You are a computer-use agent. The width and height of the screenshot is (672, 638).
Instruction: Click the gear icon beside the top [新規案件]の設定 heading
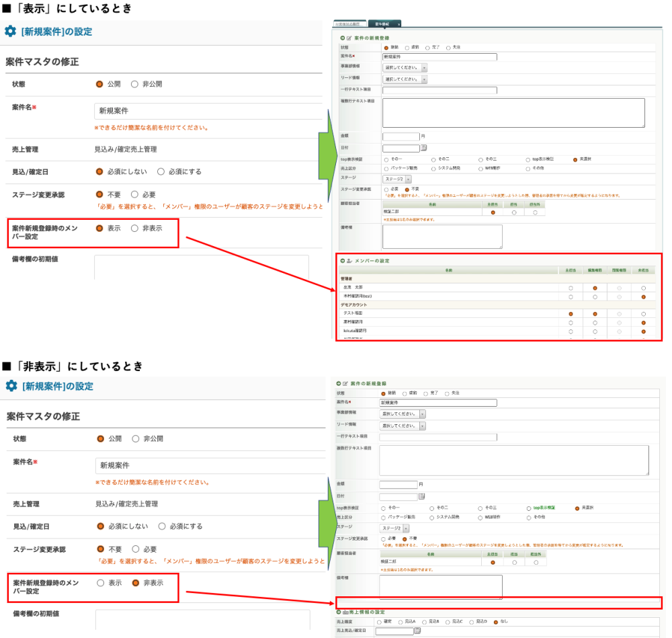click(11, 32)
